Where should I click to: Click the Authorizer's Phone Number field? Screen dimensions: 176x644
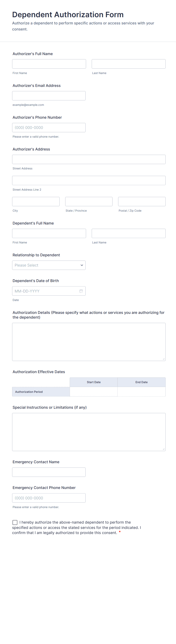click(49, 128)
